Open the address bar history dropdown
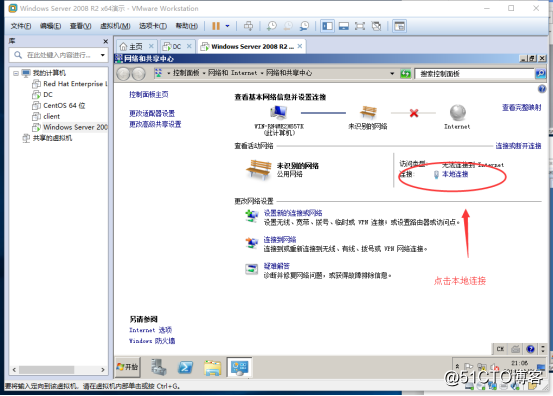 pyautogui.click(x=392, y=73)
